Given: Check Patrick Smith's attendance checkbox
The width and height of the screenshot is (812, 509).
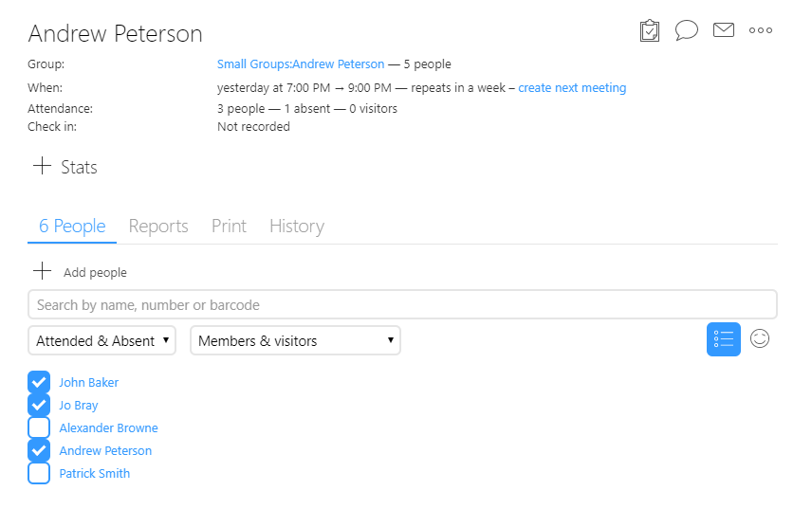Looking at the screenshot, I should 39,473.
